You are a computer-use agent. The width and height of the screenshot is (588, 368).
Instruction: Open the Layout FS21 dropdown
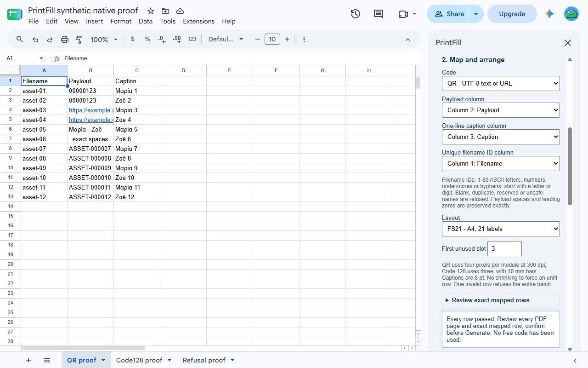501,229
